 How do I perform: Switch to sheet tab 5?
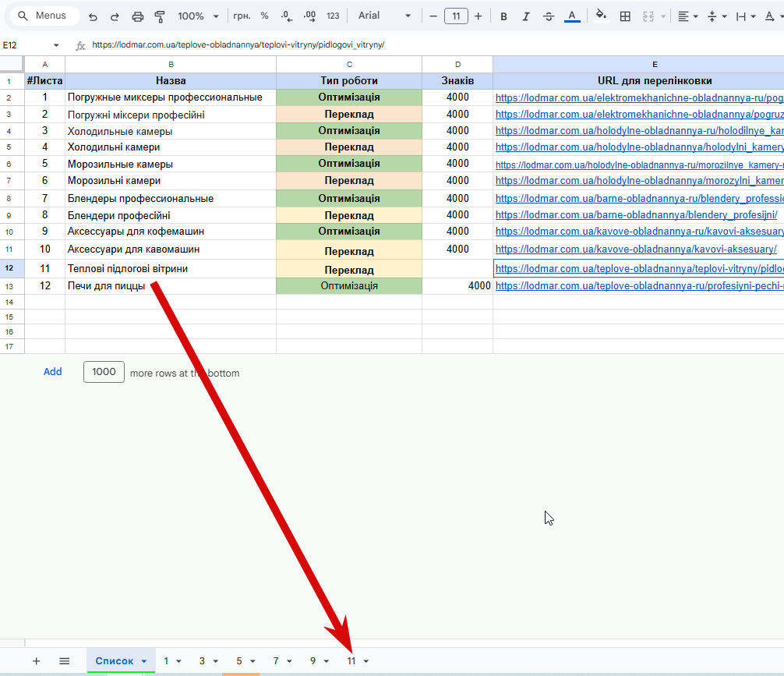pyautogui.click(x=239, y=661)
